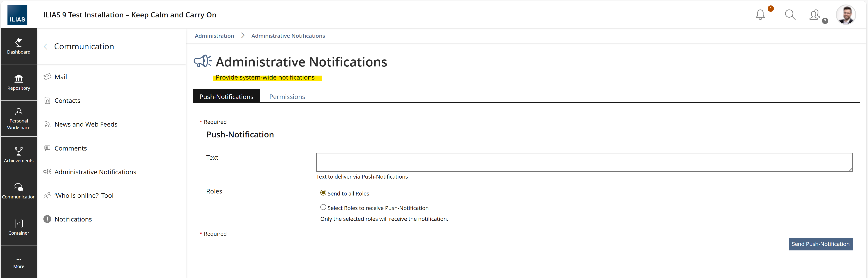Choose Select Roles to receive Push-Notification
The width and height of the screenshot is (868, 278).
[x=323, y=207]
